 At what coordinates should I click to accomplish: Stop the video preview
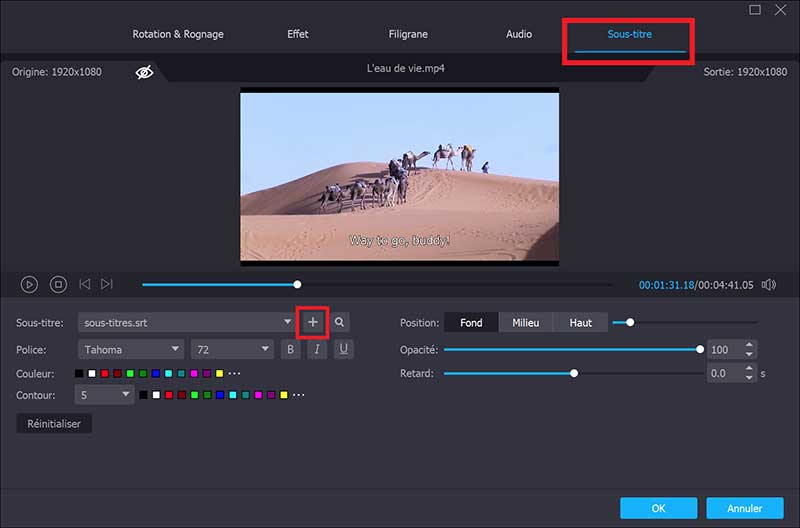click(x=58, y=285)
